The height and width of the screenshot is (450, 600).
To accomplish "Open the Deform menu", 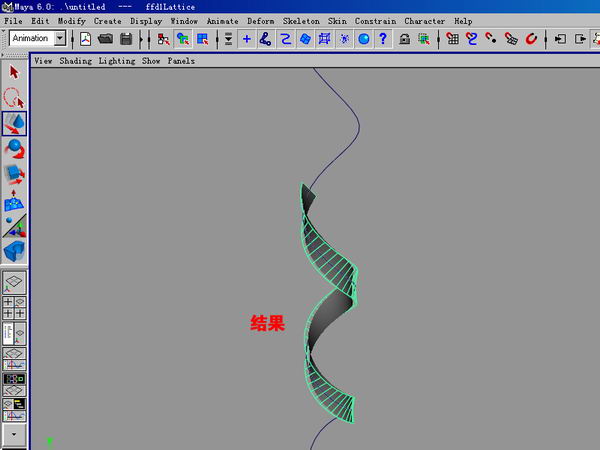I will [x=261, y=21].
